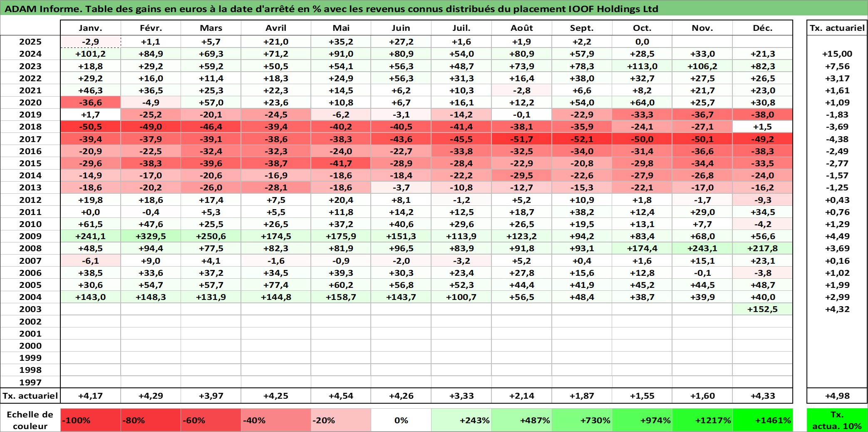Click the ADAM Informe title bar text
The height and width of the screenshot is (432, 868).
331,9
